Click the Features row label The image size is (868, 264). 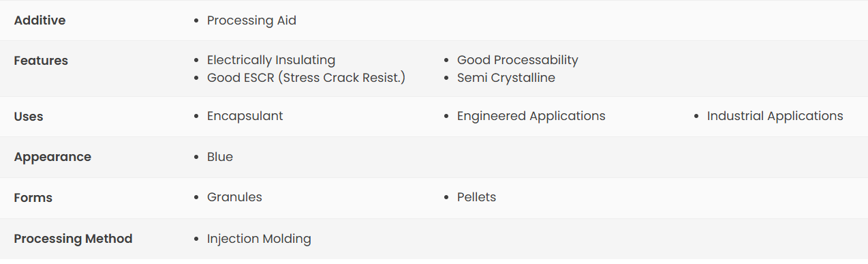click(x=41, y=60)
